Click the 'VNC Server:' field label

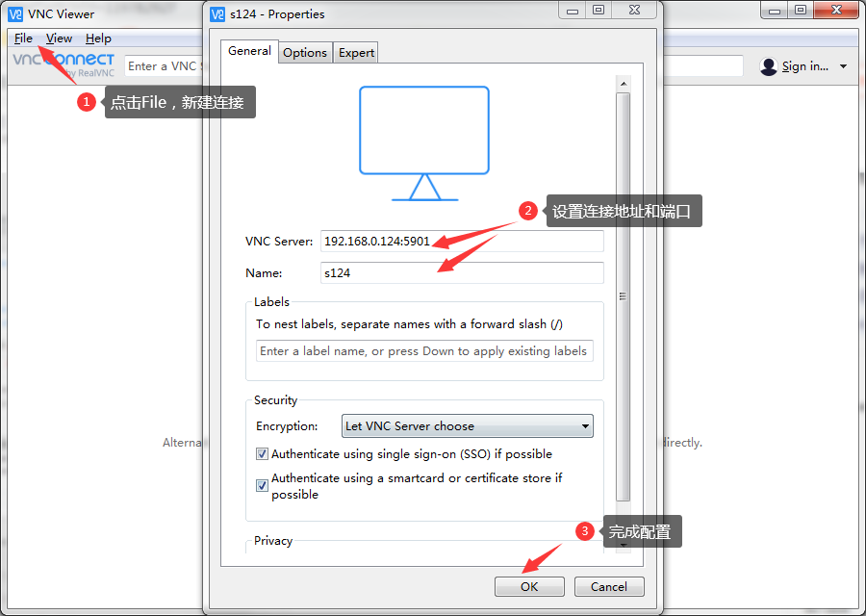click(x=279, y=242)
